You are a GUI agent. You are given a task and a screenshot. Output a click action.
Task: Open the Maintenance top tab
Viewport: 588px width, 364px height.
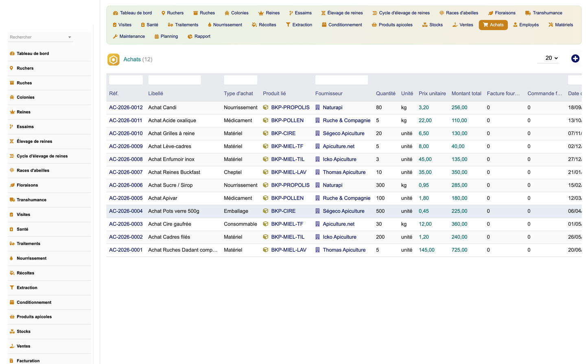point(129,37)
